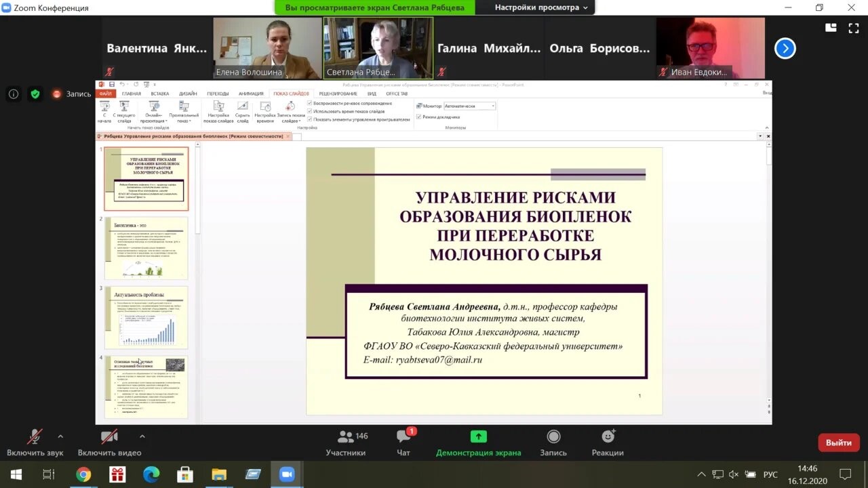Unmute microphone with Включить звук icon
This screenshot has height=488, width=868.
[35, 437]
